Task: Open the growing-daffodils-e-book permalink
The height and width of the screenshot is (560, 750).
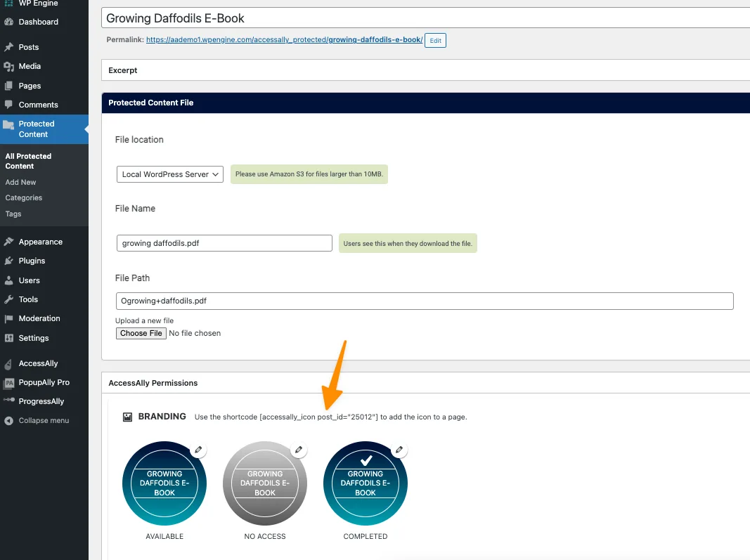Action: tap(284, 40)
